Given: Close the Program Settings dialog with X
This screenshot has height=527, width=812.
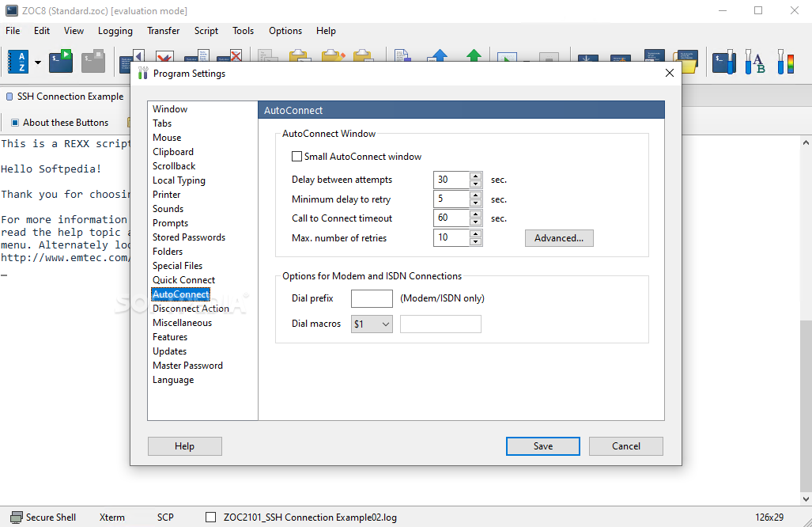Looking at the screenshot, I should click(669, 73).
